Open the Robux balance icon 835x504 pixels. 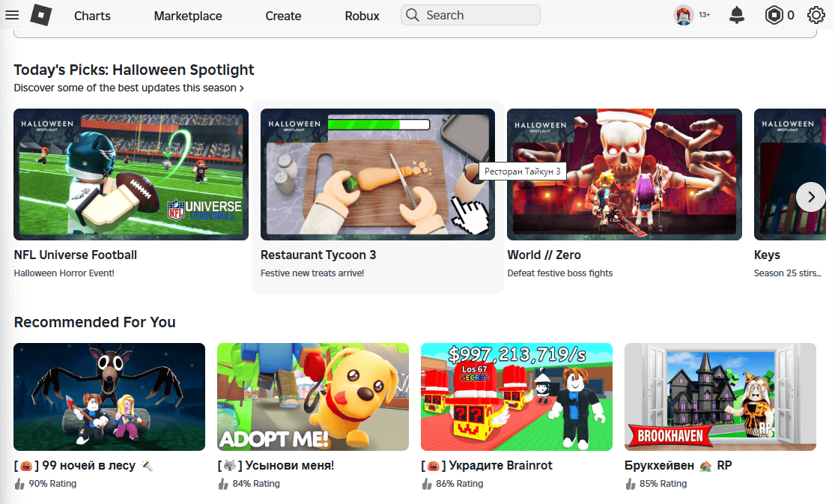pos(774,15)
